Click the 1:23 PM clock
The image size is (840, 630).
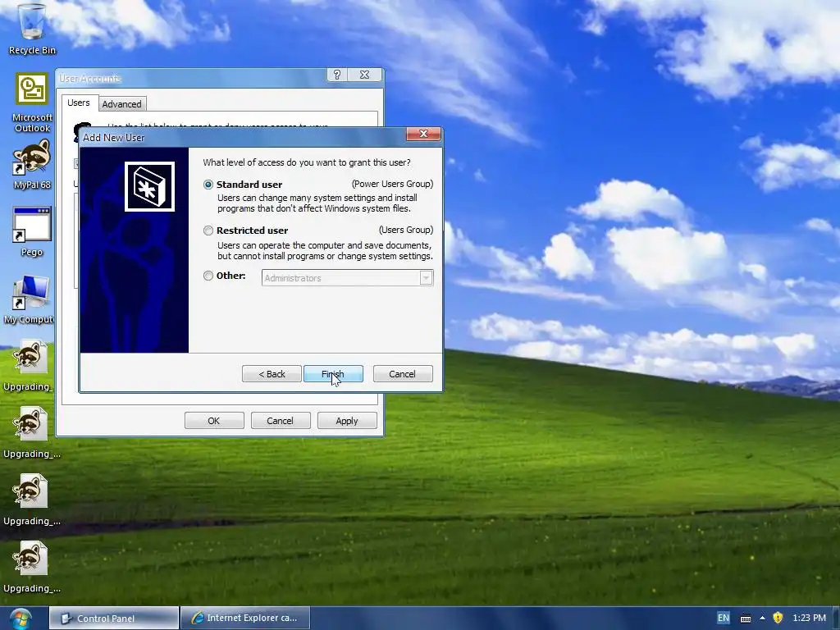coord(809,618)
